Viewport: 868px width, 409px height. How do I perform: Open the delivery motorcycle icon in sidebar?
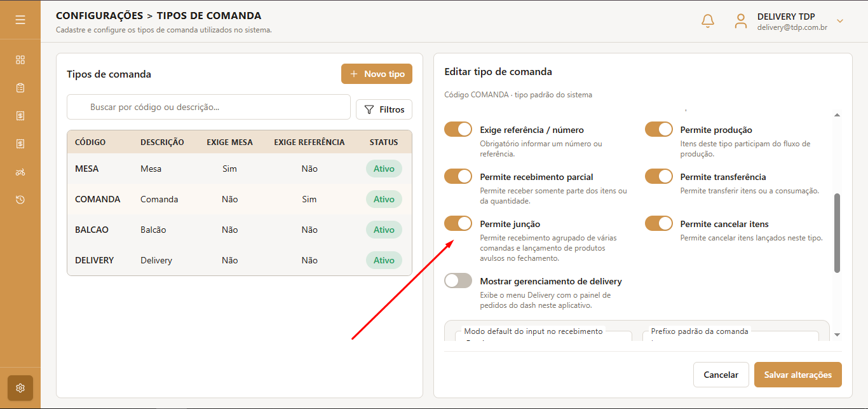click(x=20, y=172)
